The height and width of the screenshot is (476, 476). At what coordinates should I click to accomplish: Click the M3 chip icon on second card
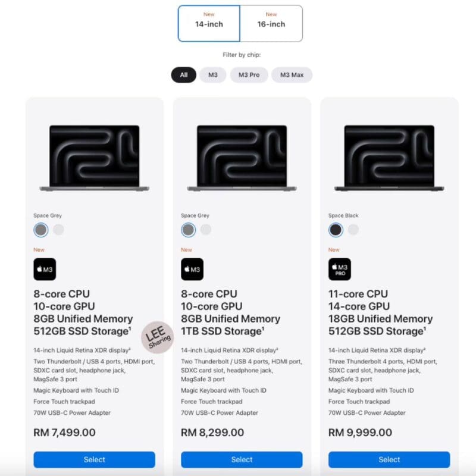(x=192, y=270)
